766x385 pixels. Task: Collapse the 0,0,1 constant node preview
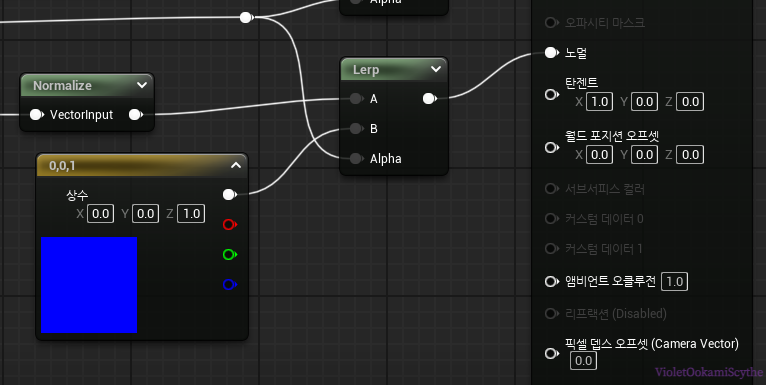coord(236,165)
